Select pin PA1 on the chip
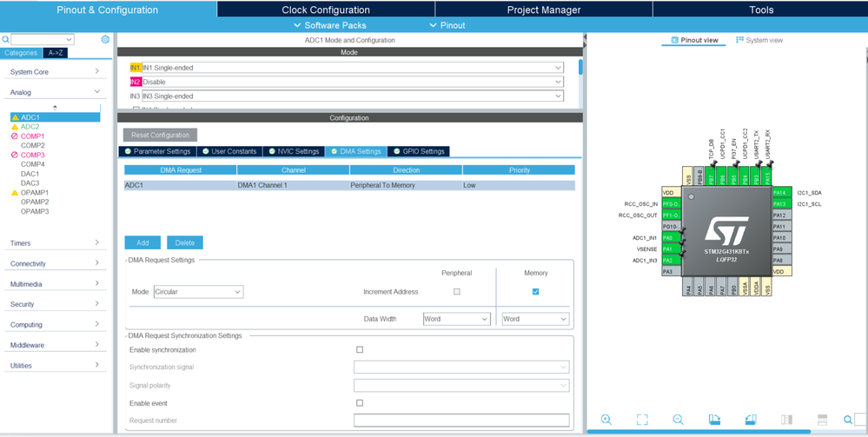868x437 pixels. [672, 249]
